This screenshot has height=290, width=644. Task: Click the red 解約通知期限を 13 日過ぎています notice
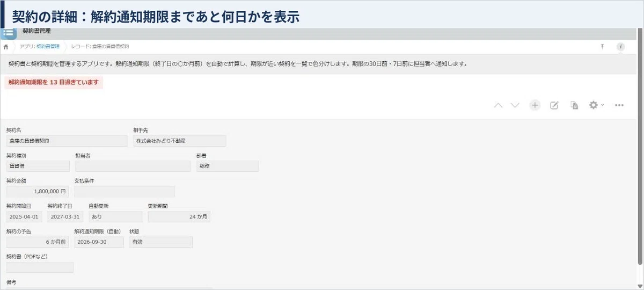point(54,83)
